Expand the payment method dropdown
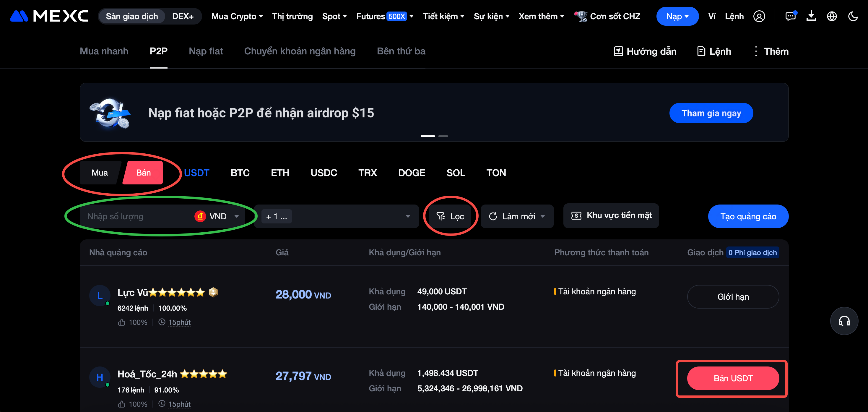 click(x=337, y=216)
